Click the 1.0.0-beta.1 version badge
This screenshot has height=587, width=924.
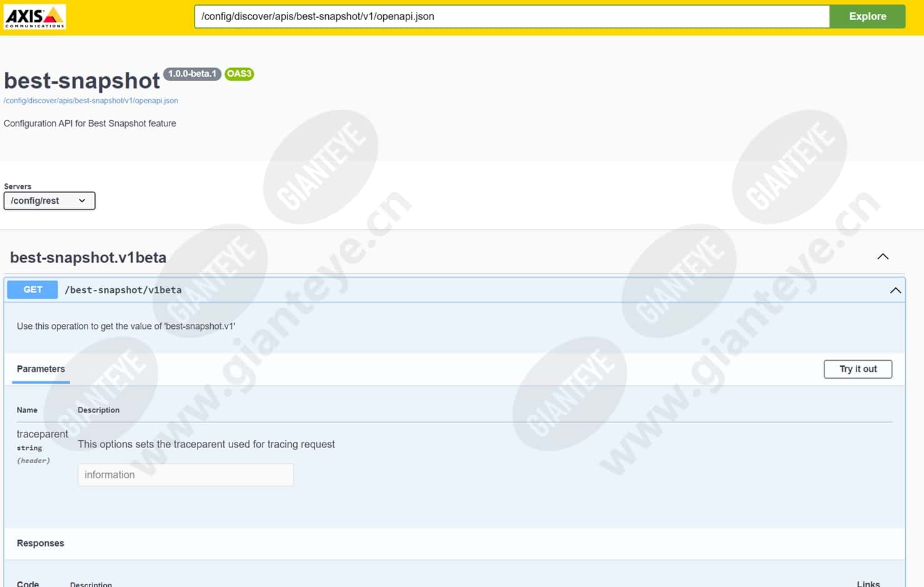pyautogui.click(x=192, y=74)
